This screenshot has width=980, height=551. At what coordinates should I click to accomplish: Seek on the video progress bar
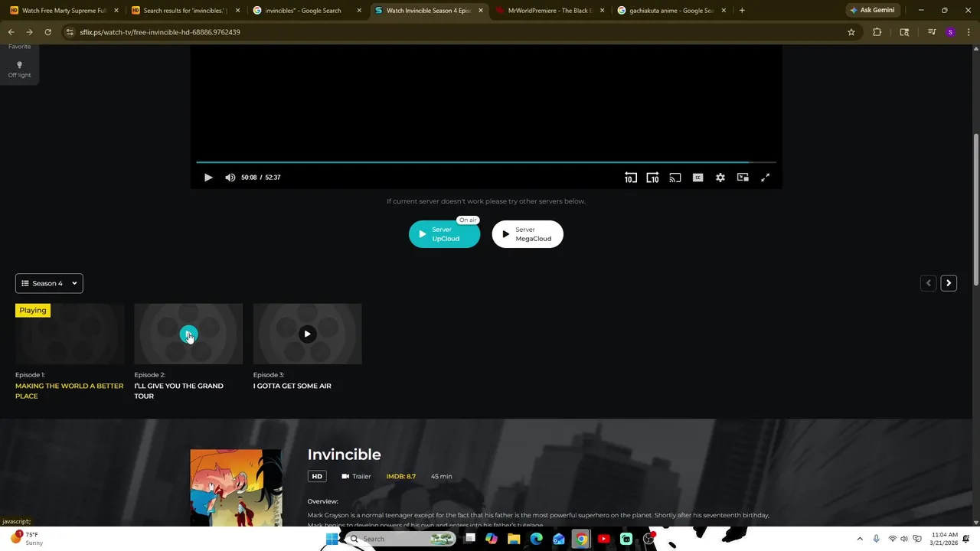click(x=486, y=162)
